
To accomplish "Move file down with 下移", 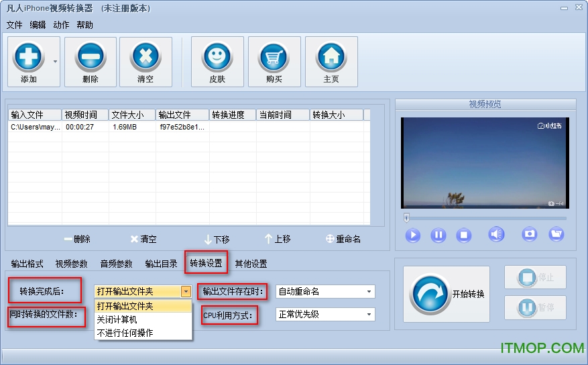I will tap(217, 239).
